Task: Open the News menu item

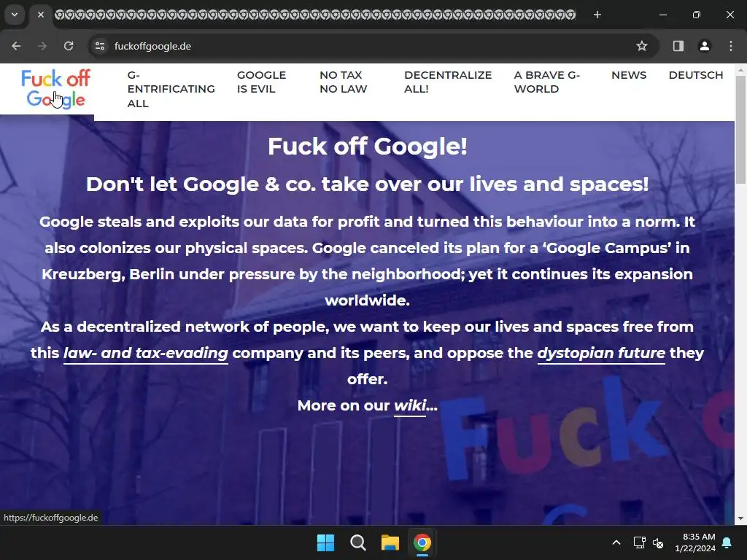Action: point(629,75)
